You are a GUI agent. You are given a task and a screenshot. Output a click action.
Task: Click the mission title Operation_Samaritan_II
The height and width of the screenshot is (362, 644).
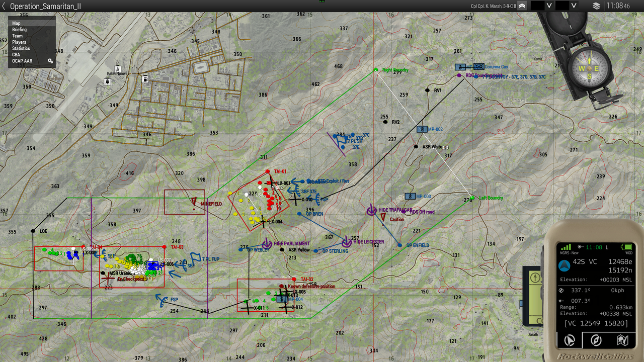[x=45, y=6]
